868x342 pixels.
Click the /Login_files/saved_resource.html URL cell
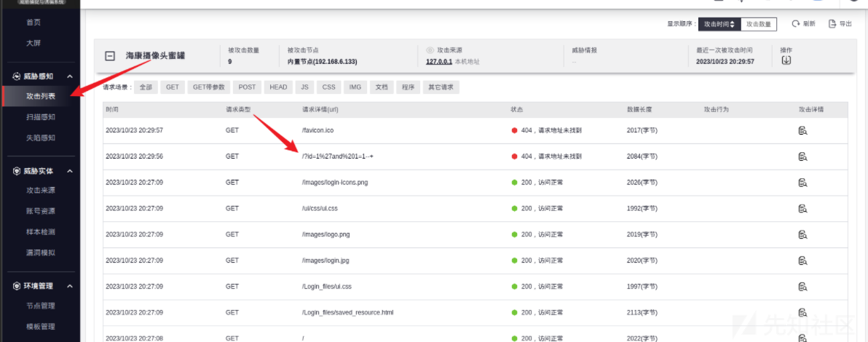(x=347, y=313)
